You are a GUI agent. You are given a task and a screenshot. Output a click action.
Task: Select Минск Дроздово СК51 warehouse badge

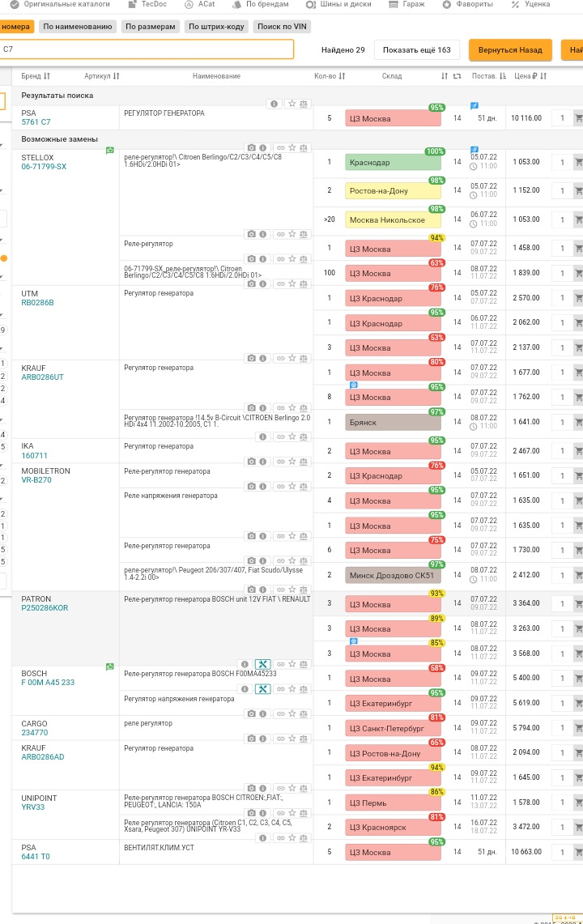coord(393,576)
